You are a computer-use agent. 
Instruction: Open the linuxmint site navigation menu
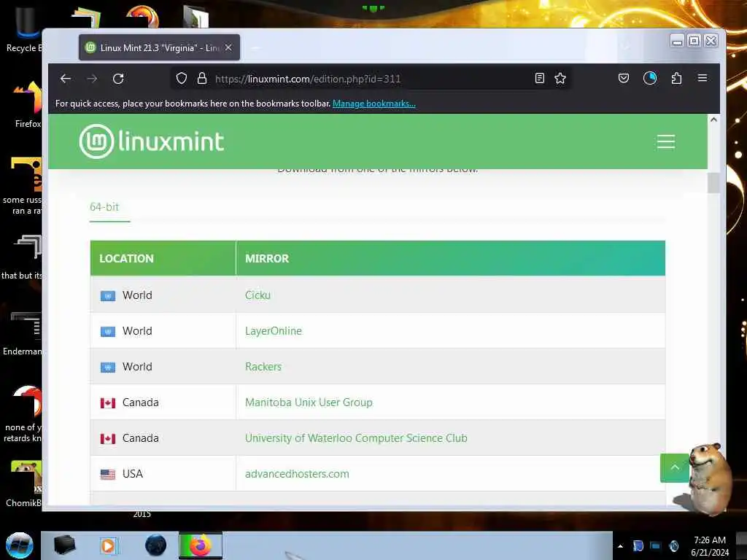coord(665,141)
